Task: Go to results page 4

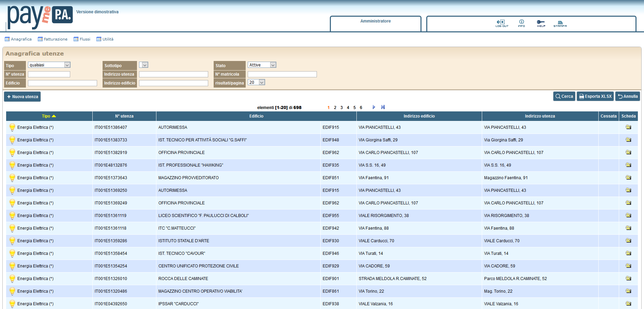Action: coord(348,107)
